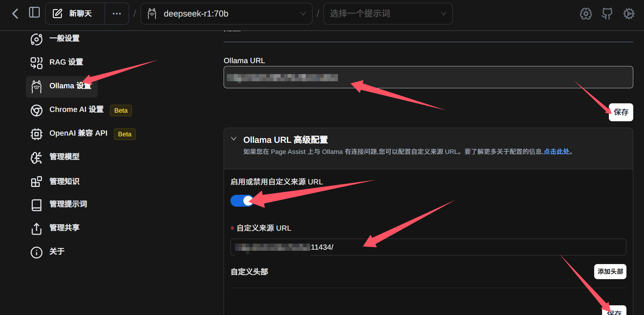This screenshot has width=644, height=315.
Task: Click the 保存 button under Ollama URL
Action: 621,112
